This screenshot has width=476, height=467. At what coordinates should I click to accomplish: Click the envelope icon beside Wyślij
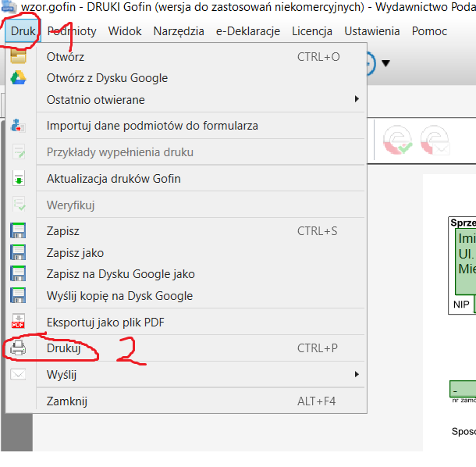18,374
